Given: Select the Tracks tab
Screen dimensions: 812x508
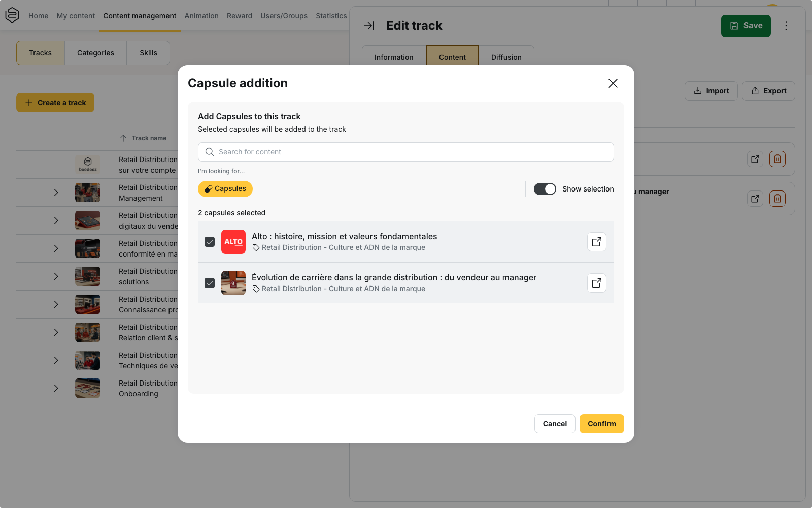Looking at the screenshot, I should click(40, 53).
